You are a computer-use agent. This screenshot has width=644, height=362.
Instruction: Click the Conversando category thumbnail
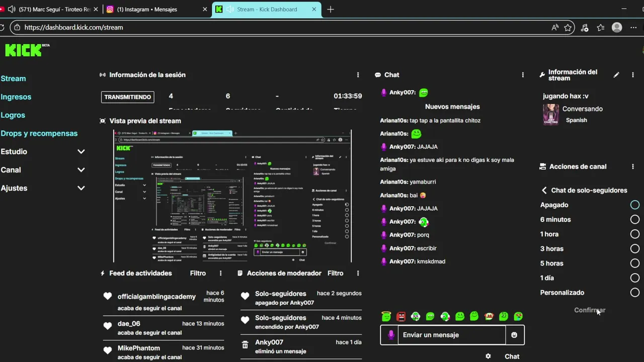coord(551,114)
